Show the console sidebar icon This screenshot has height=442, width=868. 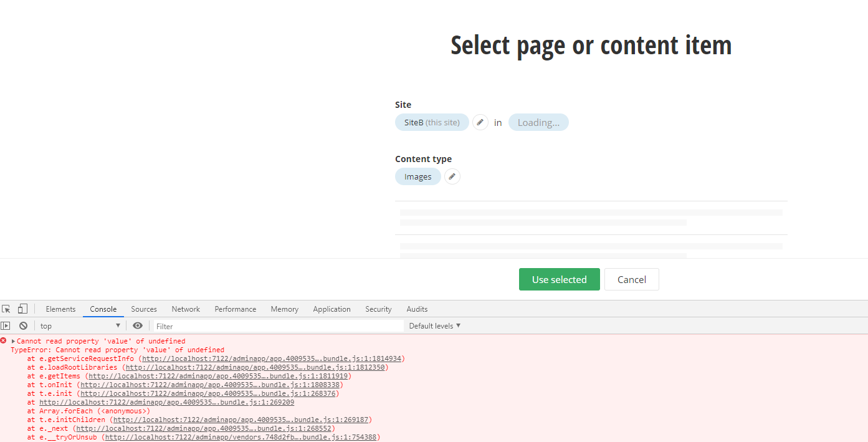[6, 326]
